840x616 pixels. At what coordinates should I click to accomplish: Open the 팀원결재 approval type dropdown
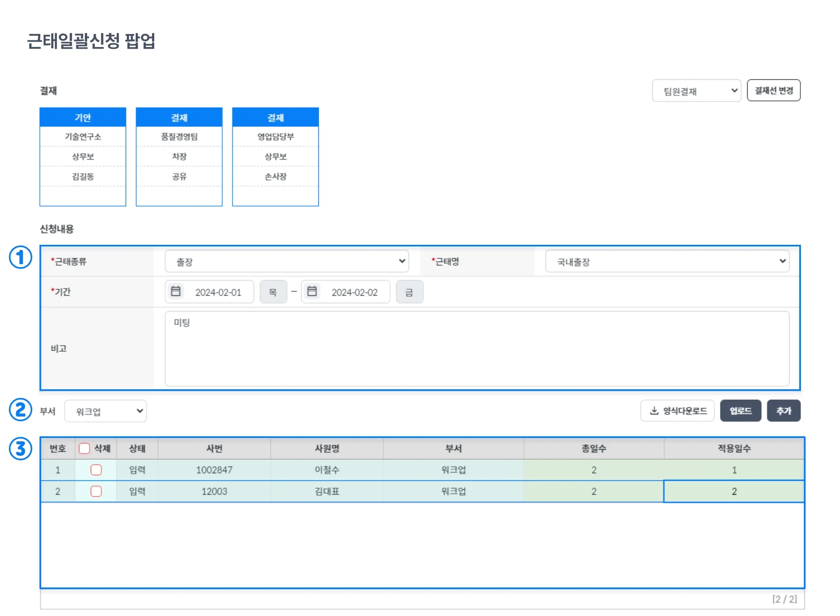(x=696, y=91)
